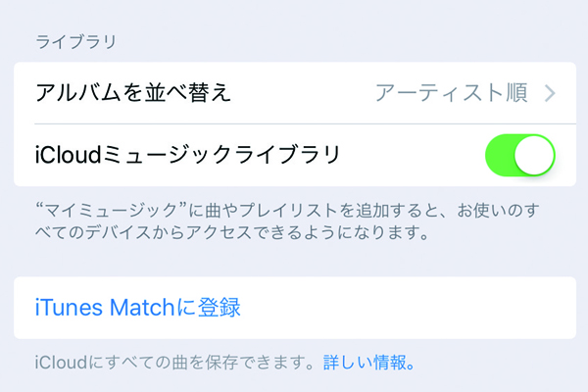Image resolution: width=588 pixels, height=392 pixels.
Task: Select the アーティスト順 value
Action: point(451,94)
